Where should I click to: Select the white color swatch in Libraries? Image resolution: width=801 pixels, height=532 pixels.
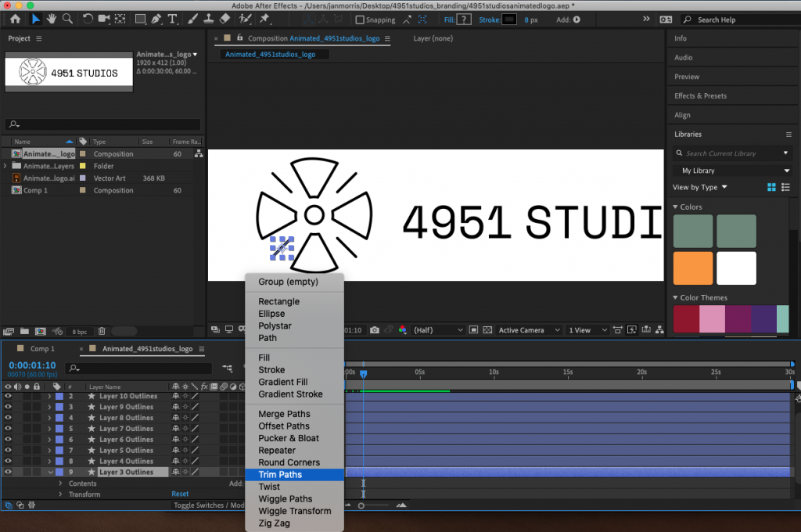coord(736,268)
